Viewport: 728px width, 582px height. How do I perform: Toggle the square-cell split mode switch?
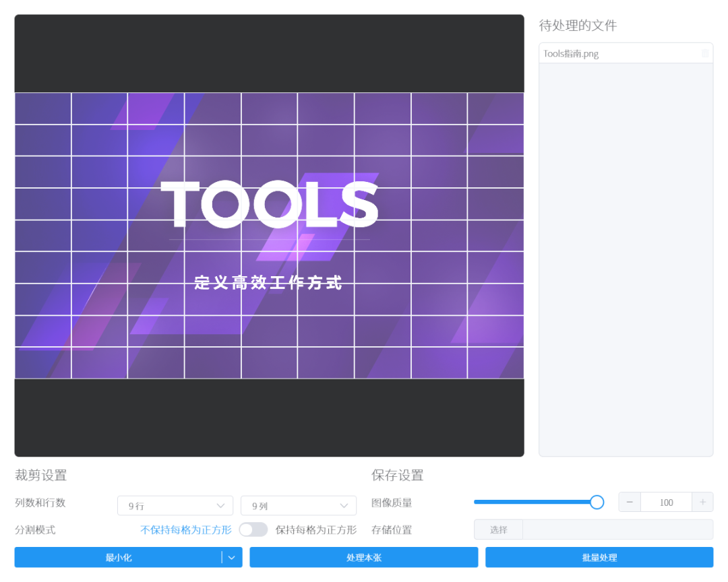tap(253, 529)
